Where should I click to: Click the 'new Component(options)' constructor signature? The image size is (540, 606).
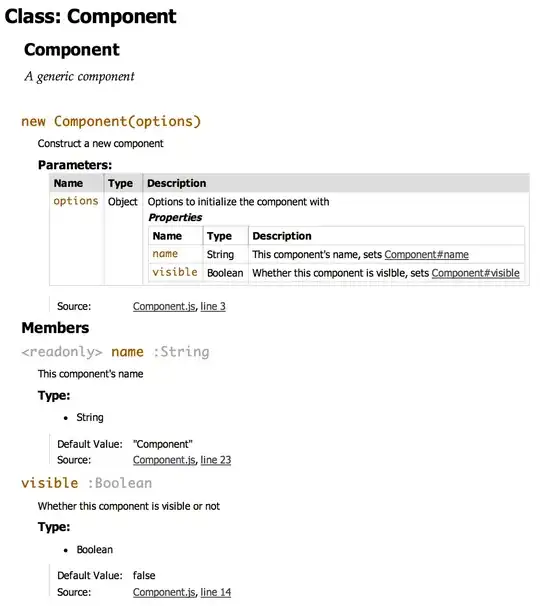coord(111,121)
